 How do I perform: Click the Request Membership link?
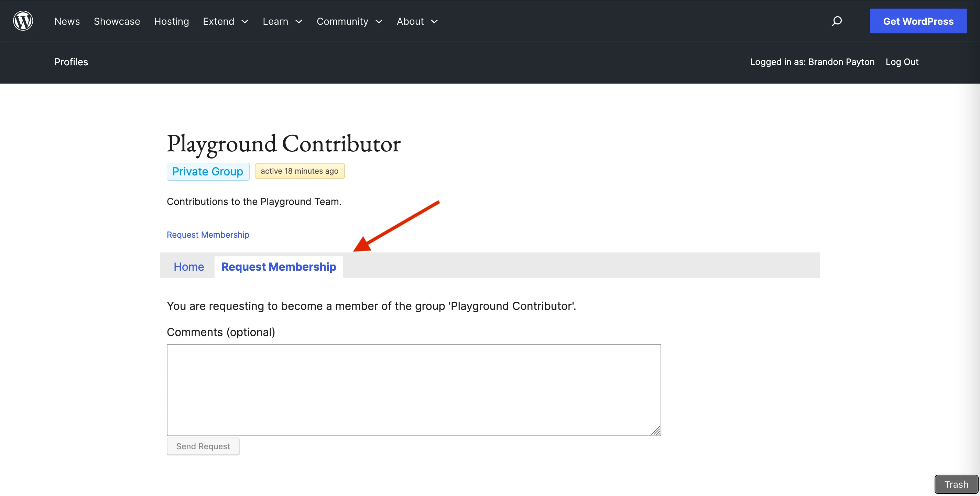tap(208, 235)
